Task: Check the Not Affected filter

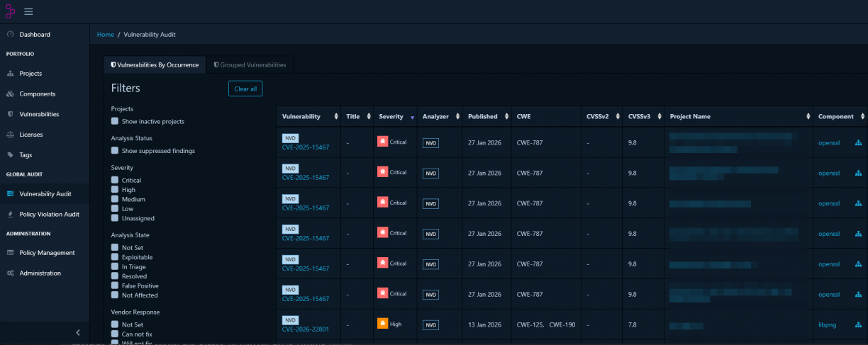Action: tap(115, 295)
